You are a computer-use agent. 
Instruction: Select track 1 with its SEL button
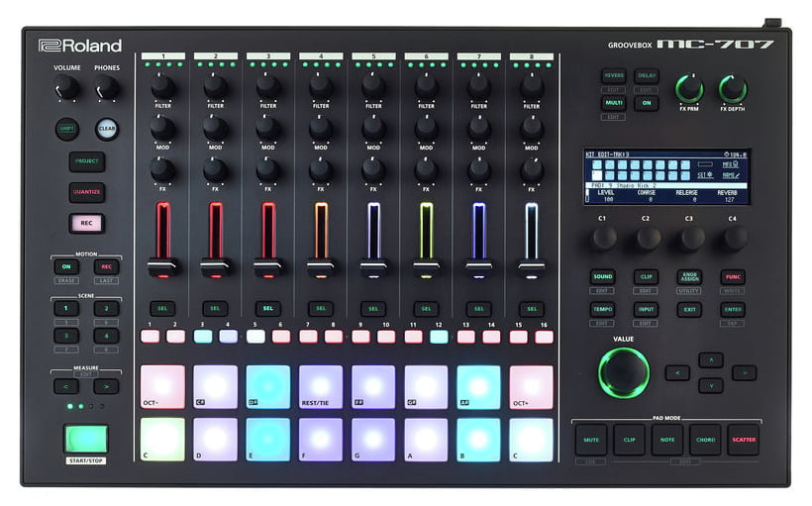pyautogui.click(x=162, y=309)
